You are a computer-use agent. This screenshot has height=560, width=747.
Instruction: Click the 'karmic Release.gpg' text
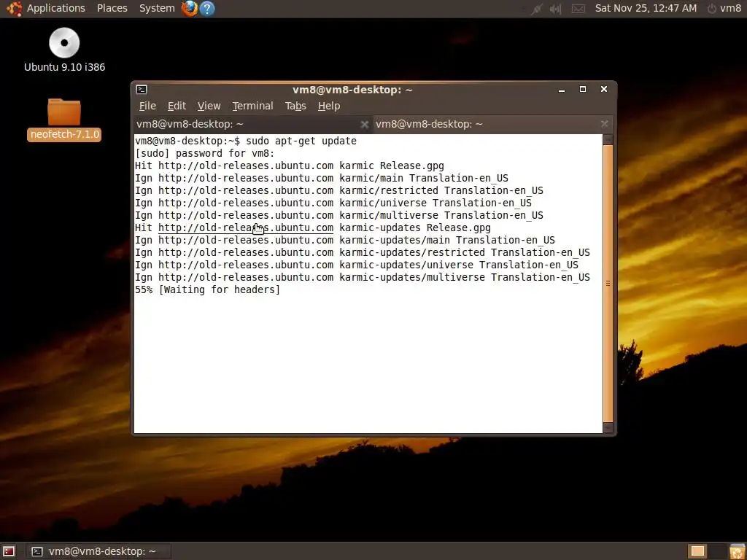(x=392, y=166)
